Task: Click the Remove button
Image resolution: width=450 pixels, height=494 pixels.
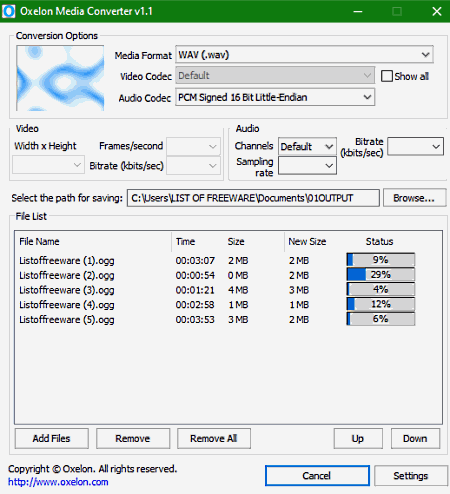Action: tap(133, 438)
